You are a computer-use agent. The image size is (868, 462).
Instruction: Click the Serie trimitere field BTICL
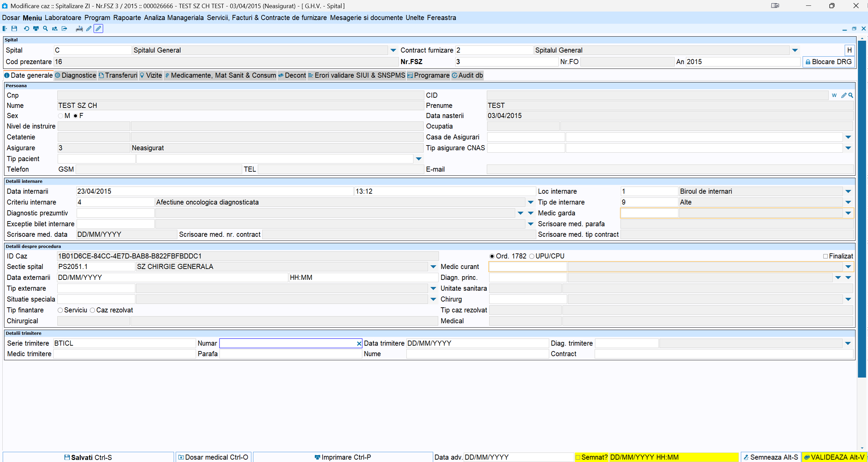tap(124, 343)
